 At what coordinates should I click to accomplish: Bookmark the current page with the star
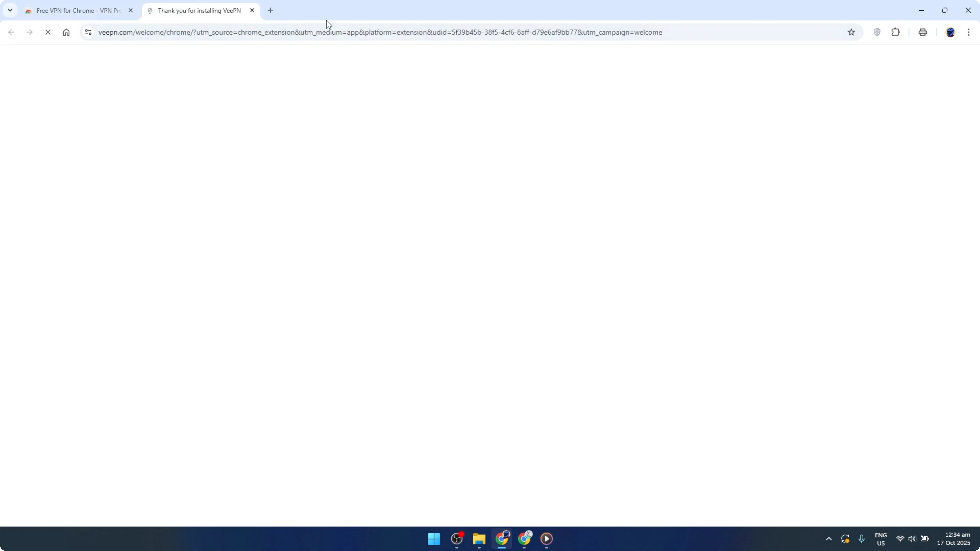pos(851,32)
